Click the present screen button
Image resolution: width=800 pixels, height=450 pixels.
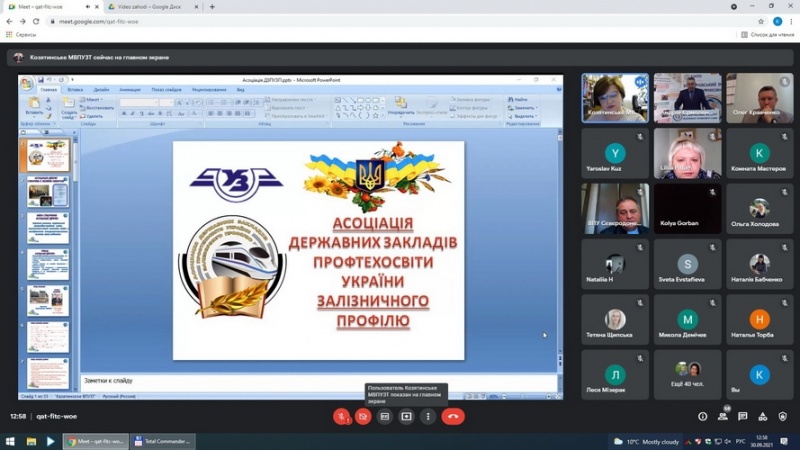[407, 416]
